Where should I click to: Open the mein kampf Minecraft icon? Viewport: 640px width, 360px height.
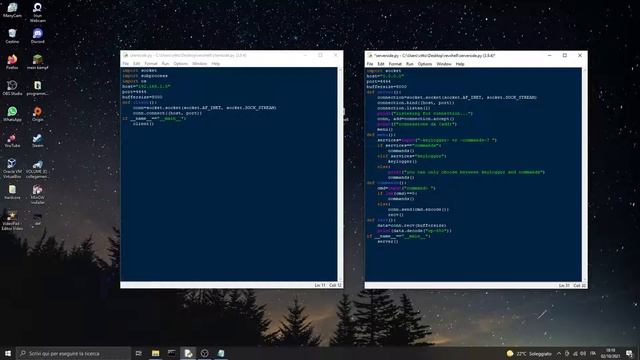[x=38, y=62]
